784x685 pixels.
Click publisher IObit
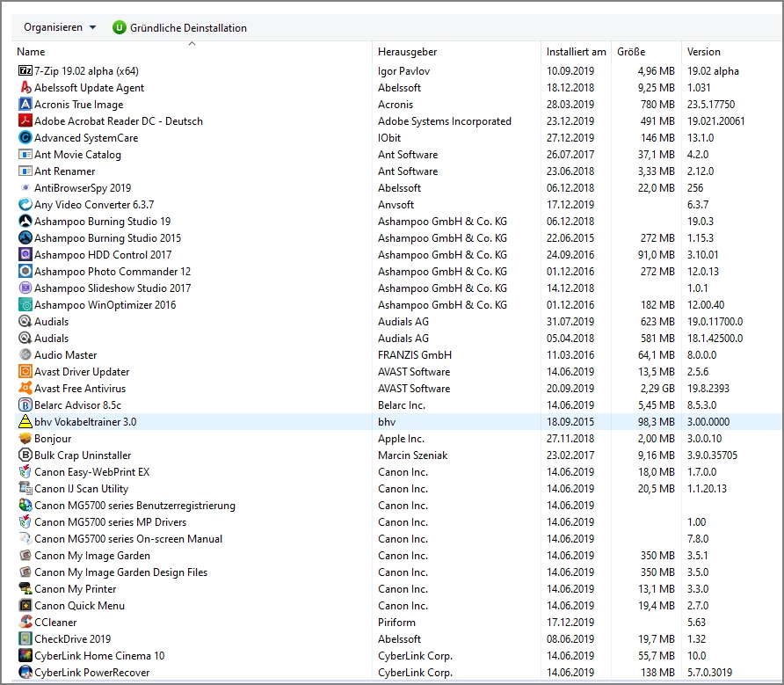tap(389, 137)
